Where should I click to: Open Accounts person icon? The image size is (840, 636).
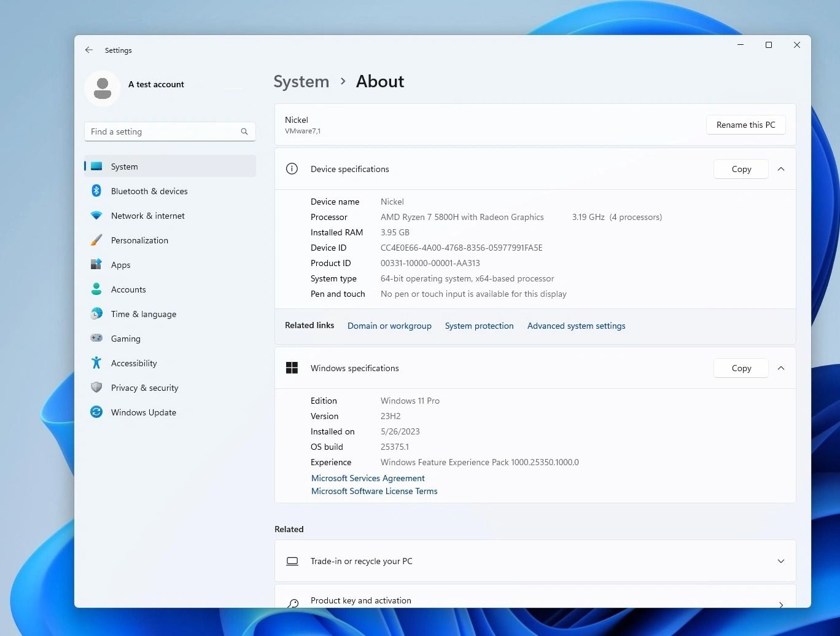[x=96, y=289]
